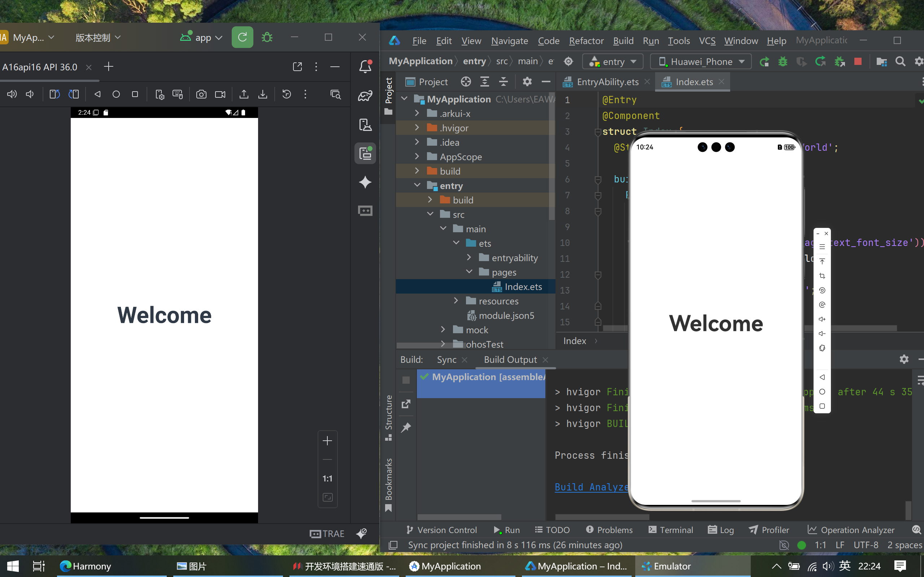The height and width of the screenshot is (577, 924).
Task: Click the screen record video icon
Action: pos(220,94)
